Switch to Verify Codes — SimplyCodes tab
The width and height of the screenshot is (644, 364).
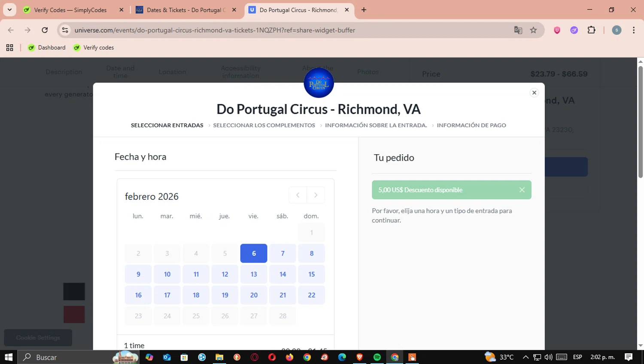pyautogui.click(x=70, y=10)
